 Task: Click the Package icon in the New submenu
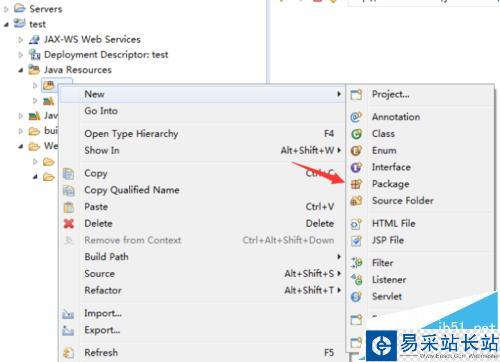pyautogui.click(x=356, y=184)
